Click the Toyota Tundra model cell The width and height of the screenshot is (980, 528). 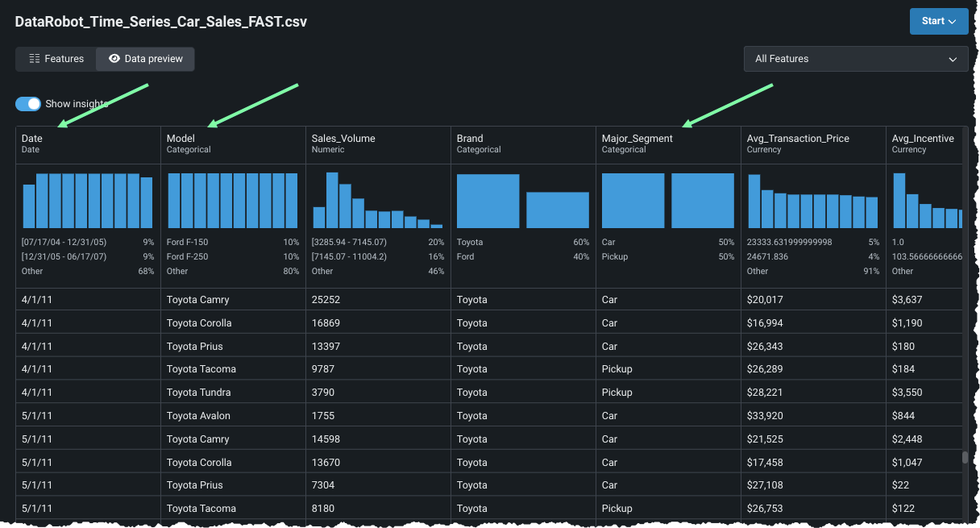coord(199,393)
